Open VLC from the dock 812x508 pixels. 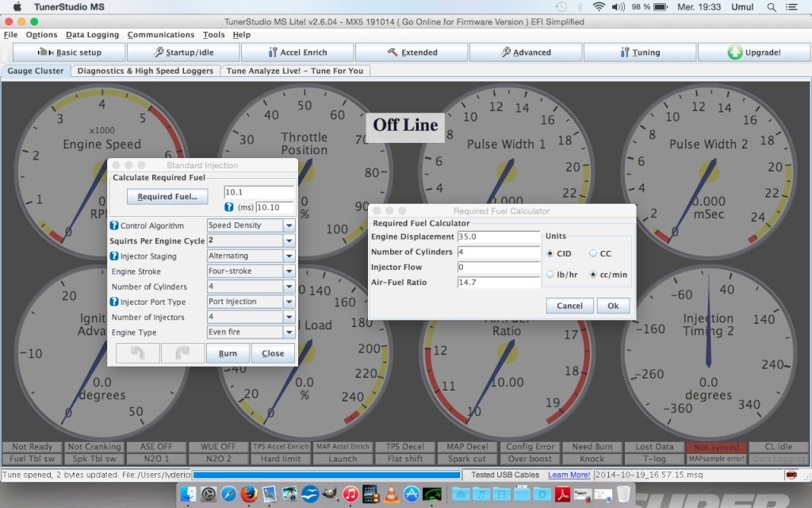tap(391, 494)
